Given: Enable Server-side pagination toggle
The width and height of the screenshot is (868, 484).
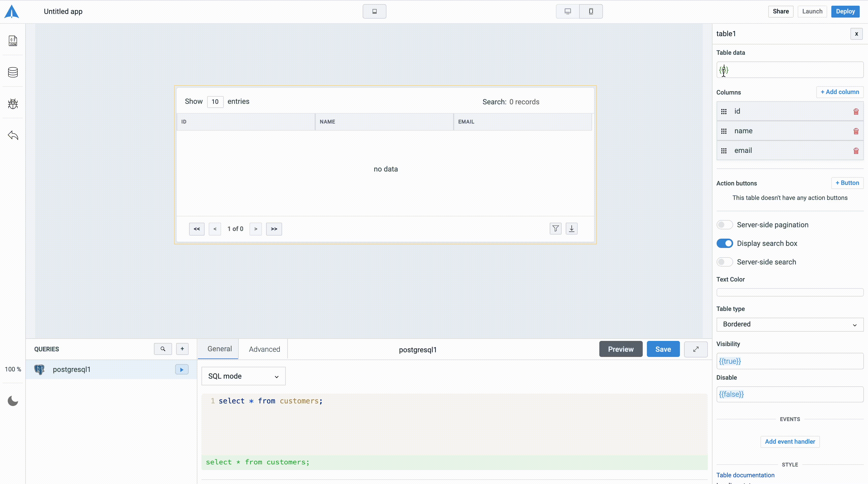Looking at the screenshot, I should [x=724, y=225].
